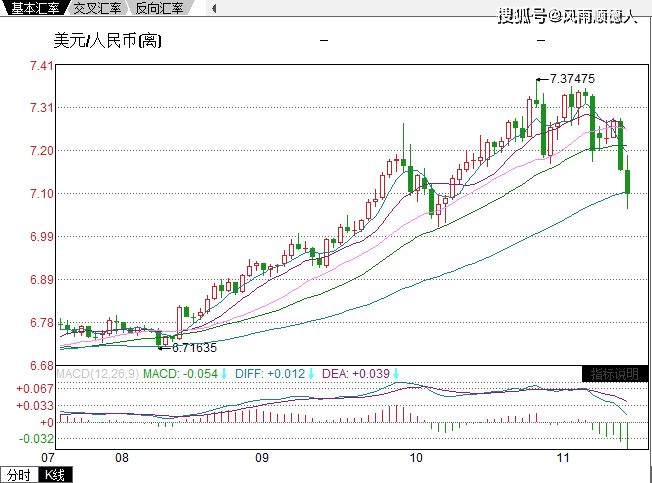This screenshot has width=652, height=483.
Task: Click the down arrow after MACD value
Action: [225, 374]
